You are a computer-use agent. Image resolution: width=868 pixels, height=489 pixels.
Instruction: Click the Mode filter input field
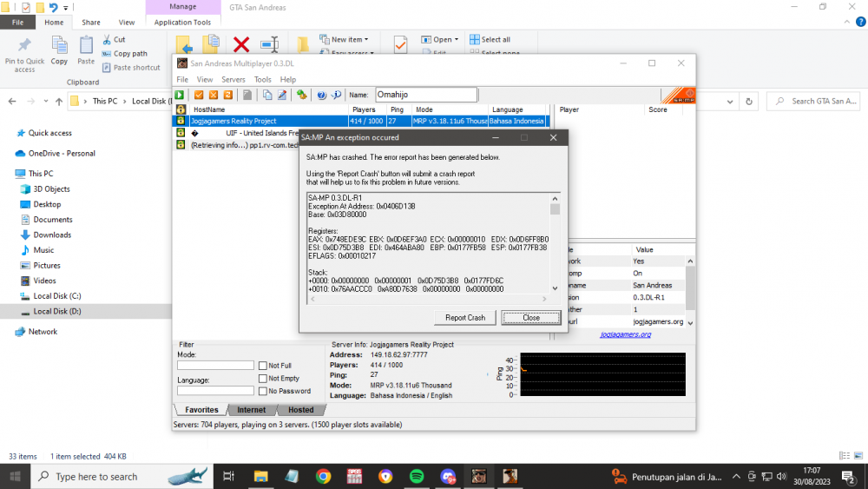point(215,366)
